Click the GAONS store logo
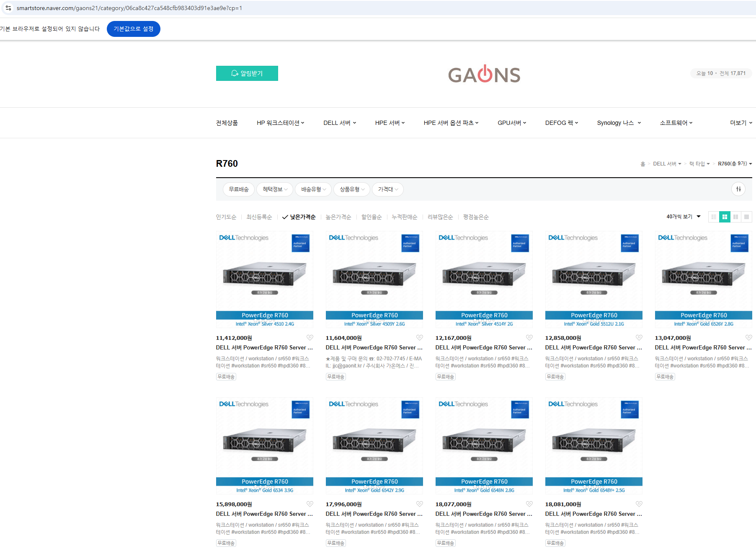The height and width of the screenshot is (551, 756). (x=484, y=74)
